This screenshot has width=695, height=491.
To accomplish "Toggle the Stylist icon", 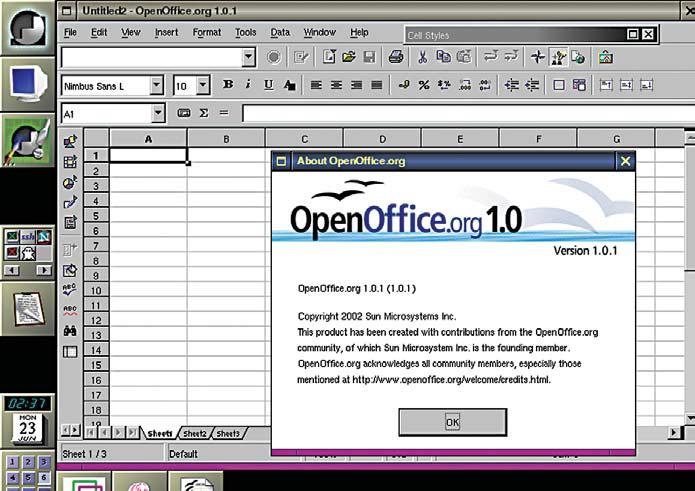I will (558, 57).
